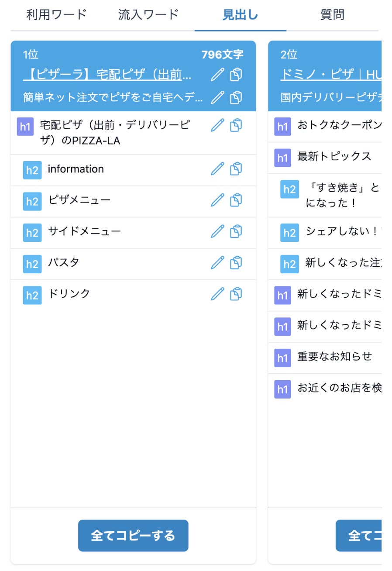This screenshot has width=392, height=571.
Task: Select the サイドメニュー heading text
Action: pyautogui.click(x=84, y=231)
